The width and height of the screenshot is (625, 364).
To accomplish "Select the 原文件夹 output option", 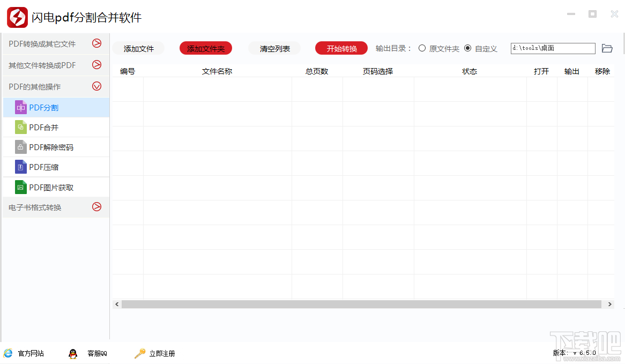I will click(423, 48).
